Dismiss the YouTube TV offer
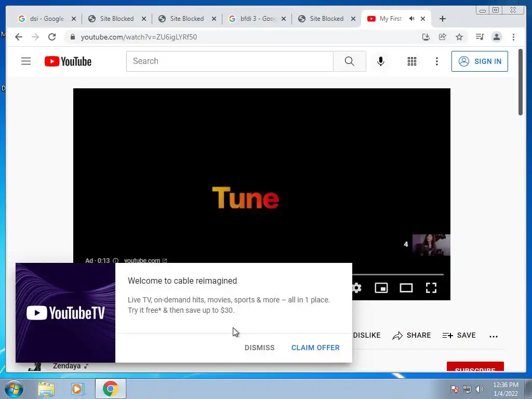The image size is (532, 399). click(x=260, y=348)
